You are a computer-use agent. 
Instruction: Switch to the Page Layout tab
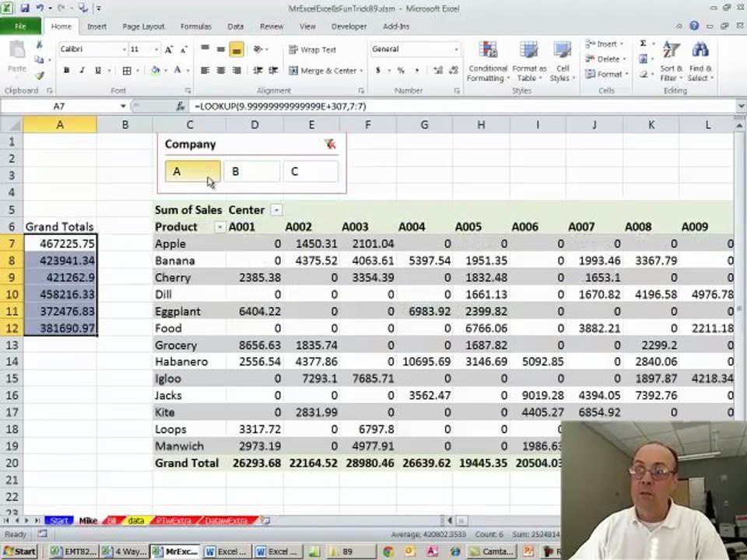coord(143,26)
